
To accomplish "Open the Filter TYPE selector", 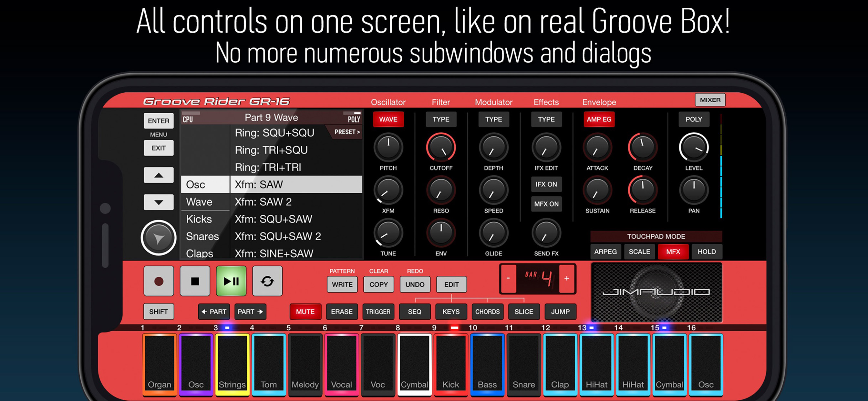I will click(441, 119).
